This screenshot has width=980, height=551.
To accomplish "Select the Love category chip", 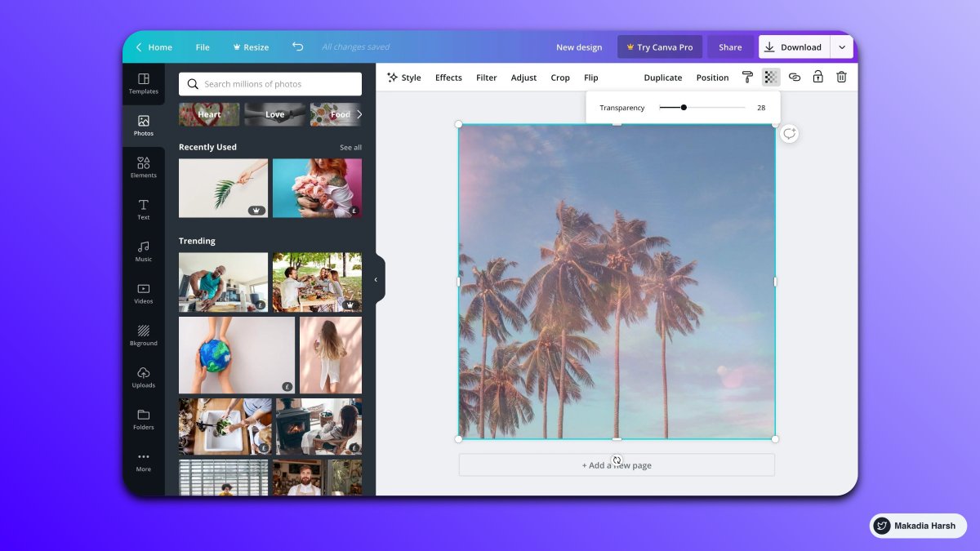I will pos(275,114).
